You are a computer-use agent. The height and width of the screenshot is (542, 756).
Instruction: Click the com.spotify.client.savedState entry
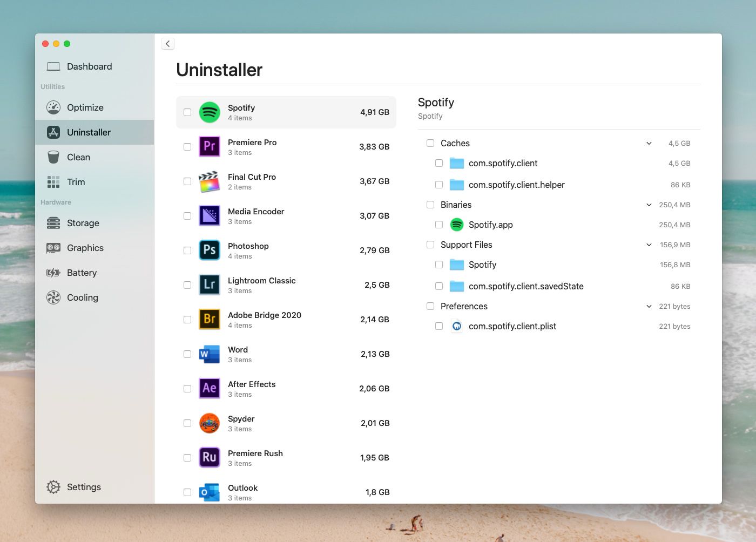(x=526, y=286)
